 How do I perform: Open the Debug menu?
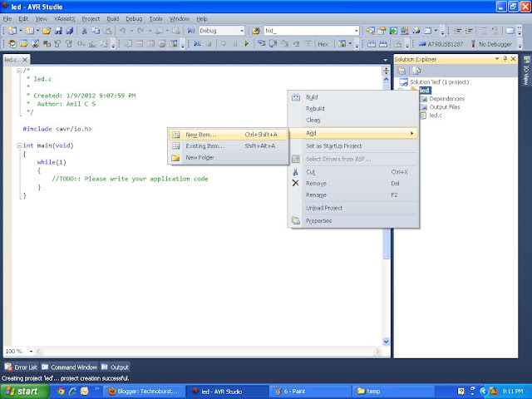pos(134,18)
